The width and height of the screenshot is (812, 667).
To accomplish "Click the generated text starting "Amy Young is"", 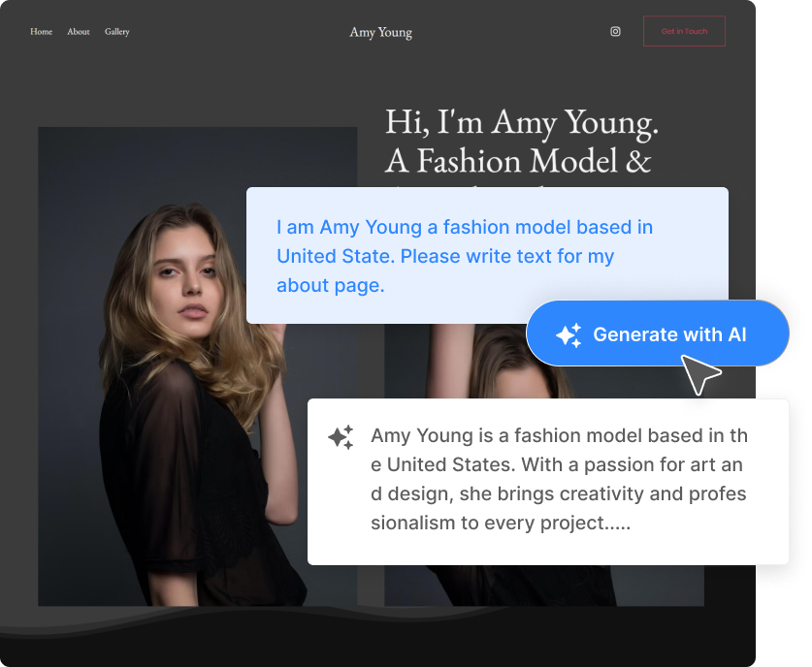I will tap(559, 436).
